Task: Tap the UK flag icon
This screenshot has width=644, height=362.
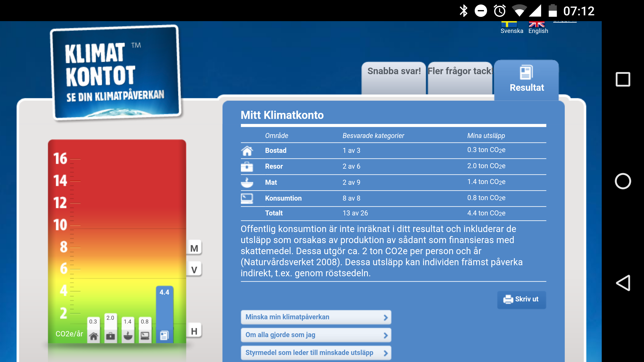Action: [537, 24]
